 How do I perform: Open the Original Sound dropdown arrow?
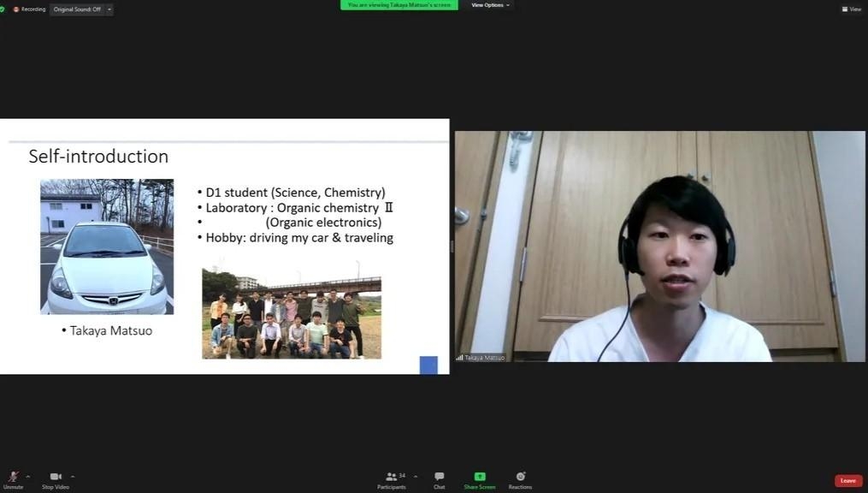109,9
